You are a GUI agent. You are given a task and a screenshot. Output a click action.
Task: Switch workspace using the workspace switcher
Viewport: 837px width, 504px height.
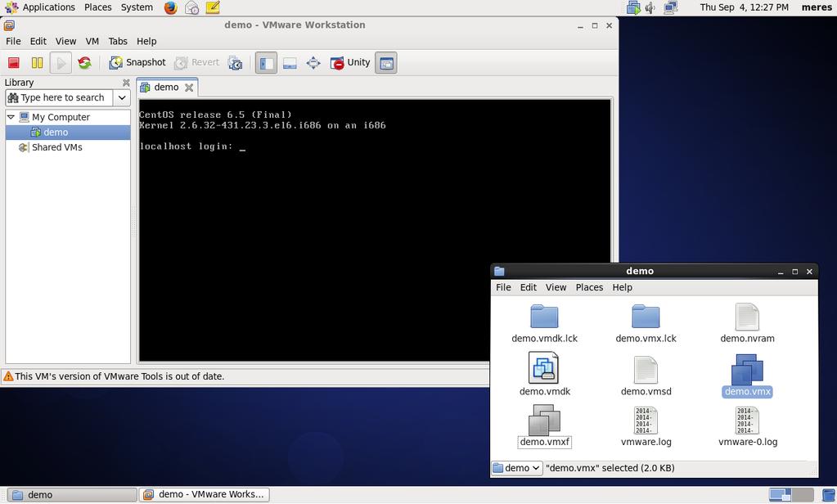(x=791, y=495)
